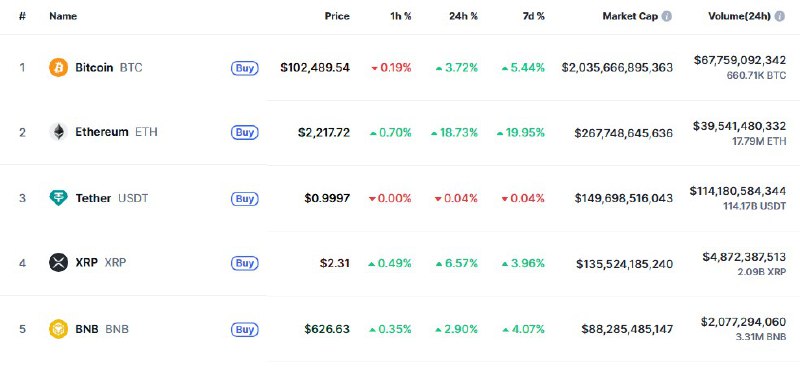Open the Volume(24h) info icon
Viewport: 800px width, 368px height.
pos(779,16)
